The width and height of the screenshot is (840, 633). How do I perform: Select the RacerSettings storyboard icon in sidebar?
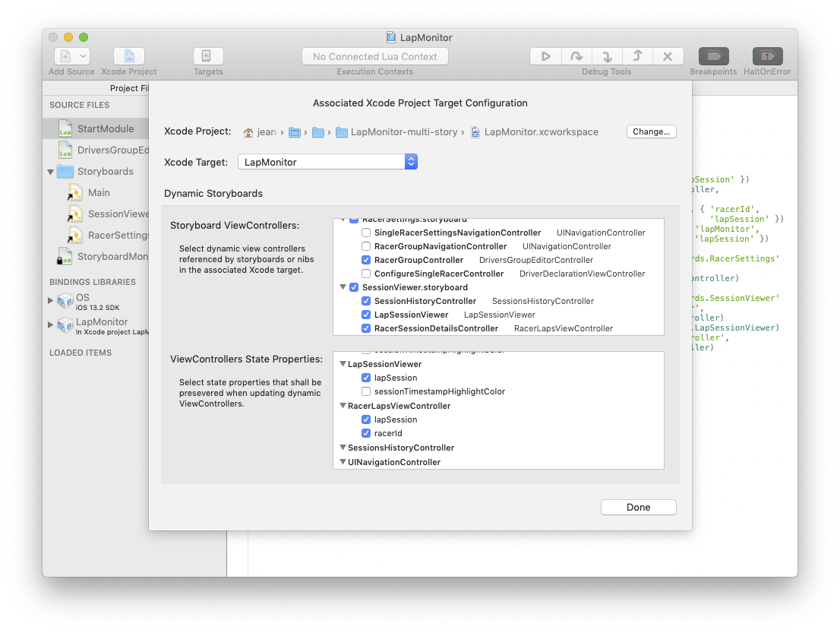[x=74, y=236]
